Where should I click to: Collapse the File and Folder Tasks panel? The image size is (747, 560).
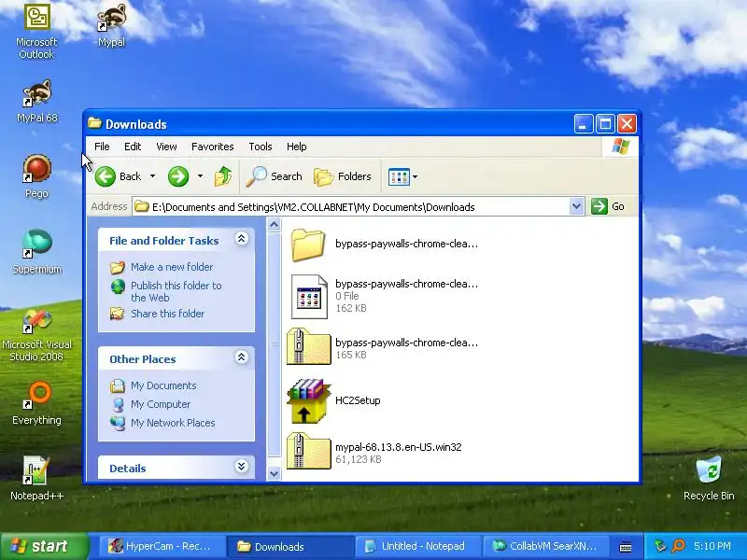click(242, 239)
